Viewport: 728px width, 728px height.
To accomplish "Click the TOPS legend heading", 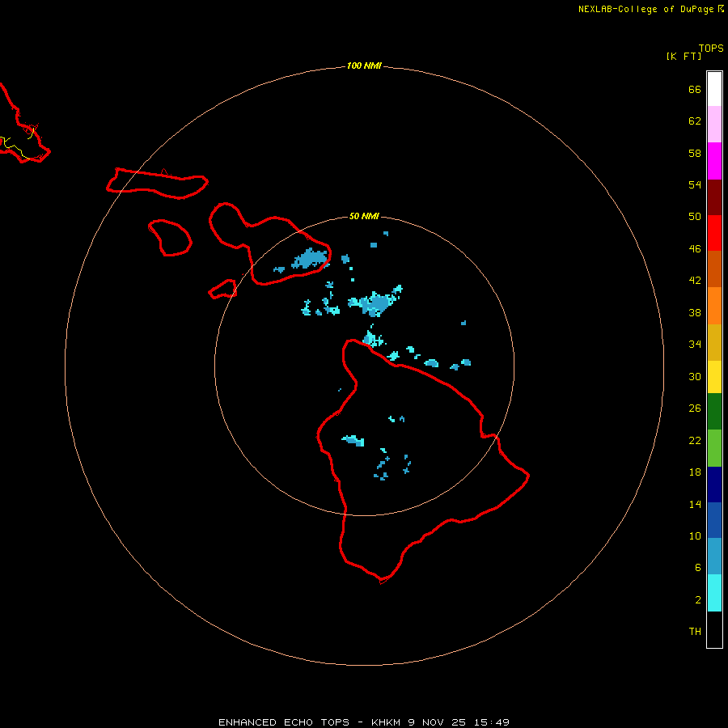I will (711, 49).
